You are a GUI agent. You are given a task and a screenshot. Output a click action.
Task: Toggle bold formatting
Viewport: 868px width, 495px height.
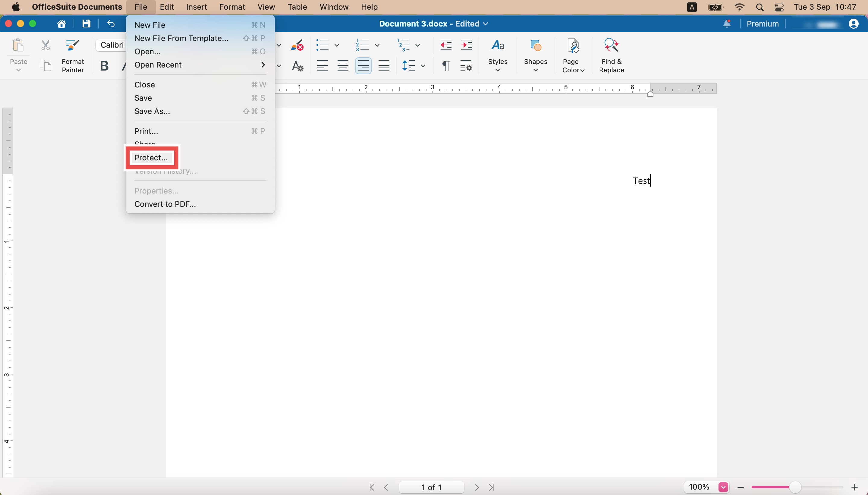(x=104, y=66)
